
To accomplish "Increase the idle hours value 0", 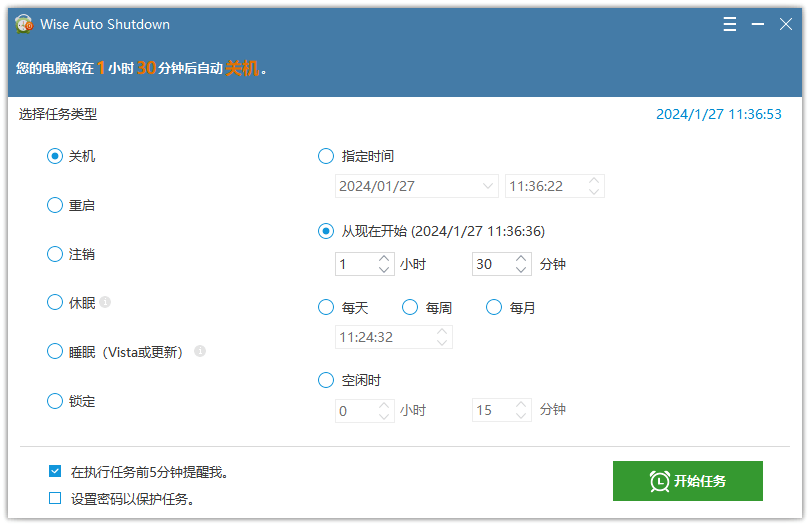I will click(x=384, y=405).
